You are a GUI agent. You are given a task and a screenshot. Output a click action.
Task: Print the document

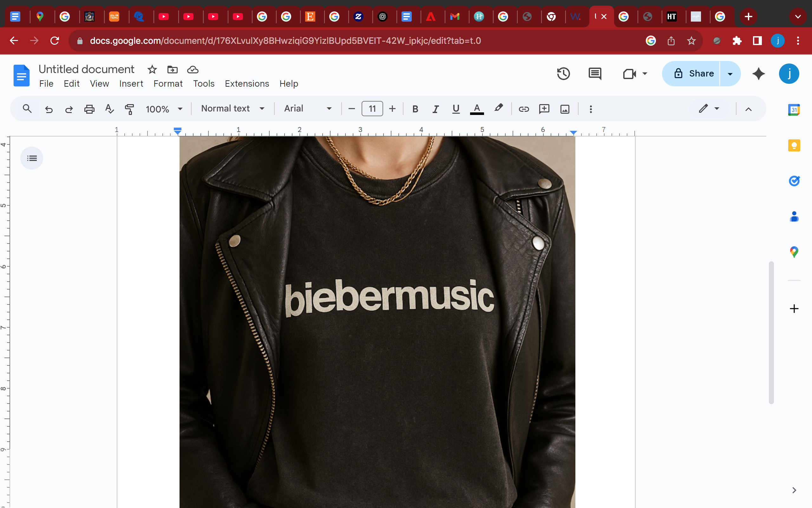pyautogui.click(x=89, y=109)
